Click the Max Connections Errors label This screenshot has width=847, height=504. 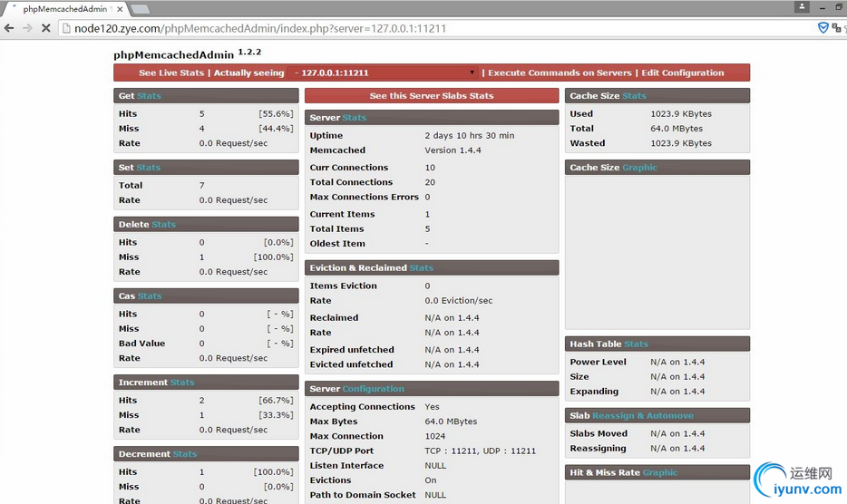click(x=364, y=197)
